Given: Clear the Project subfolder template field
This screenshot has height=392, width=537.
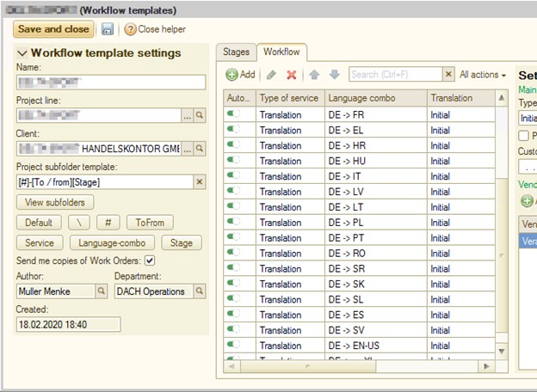Looking at the screenshot, I should coord(200,181).
